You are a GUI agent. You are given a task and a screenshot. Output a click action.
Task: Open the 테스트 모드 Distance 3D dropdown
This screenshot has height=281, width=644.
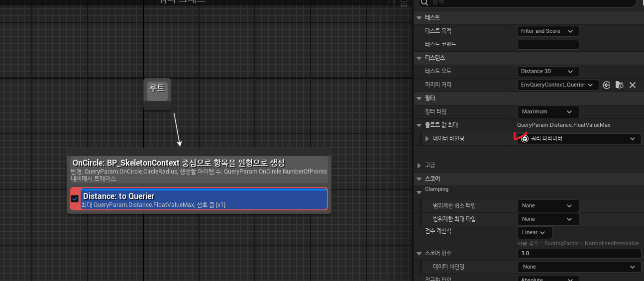(548, 71)
